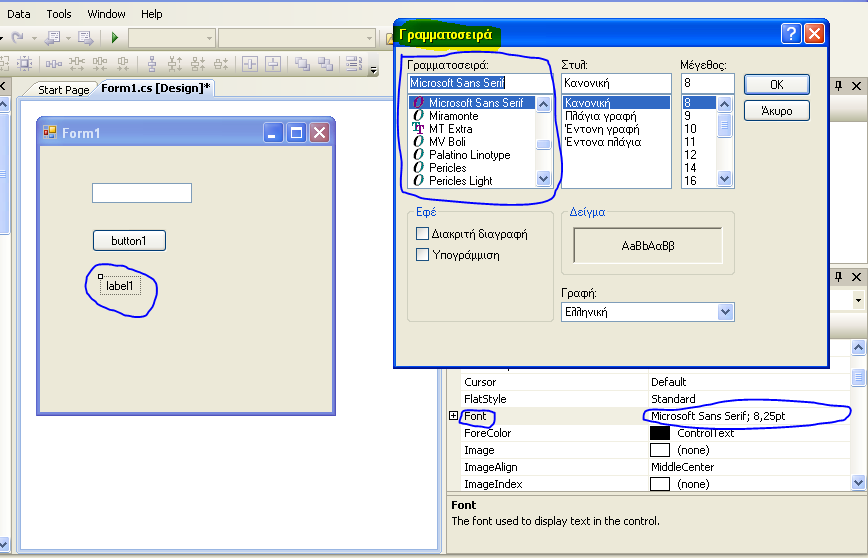Select the Cursor property row
The width and height of the screenshot is (868, 558).
pos(655,382)
